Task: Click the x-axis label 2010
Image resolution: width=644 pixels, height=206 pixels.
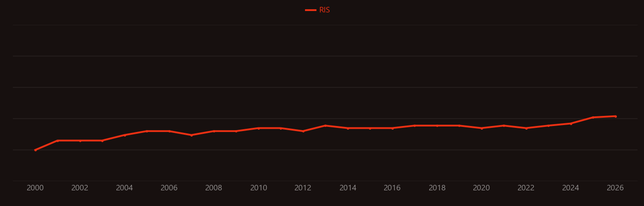Action: (x=259, y=188)
